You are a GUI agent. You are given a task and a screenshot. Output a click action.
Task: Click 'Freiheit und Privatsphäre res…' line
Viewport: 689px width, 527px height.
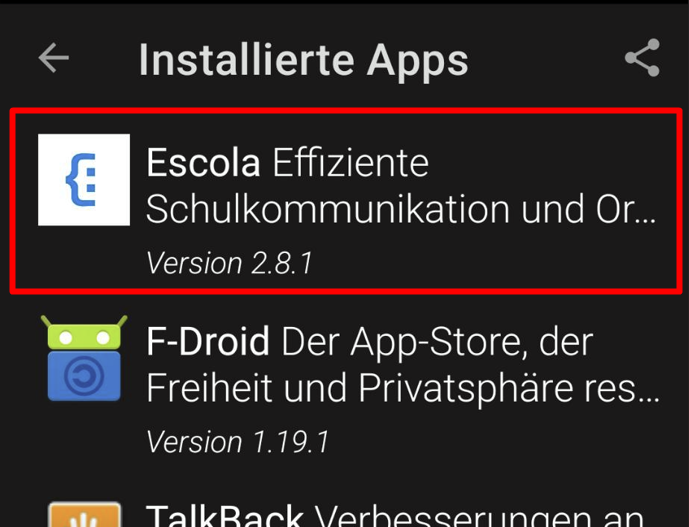pyautogui.click(x=403, y=388)
